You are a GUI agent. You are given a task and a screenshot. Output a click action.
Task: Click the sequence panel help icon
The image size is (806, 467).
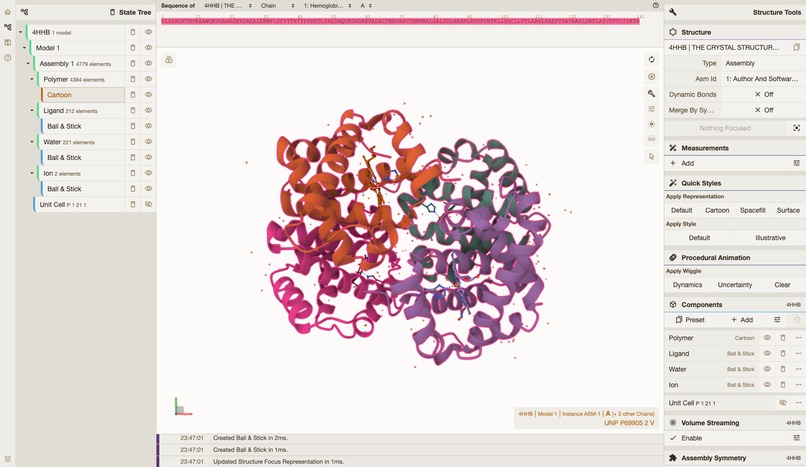point(655,5)
